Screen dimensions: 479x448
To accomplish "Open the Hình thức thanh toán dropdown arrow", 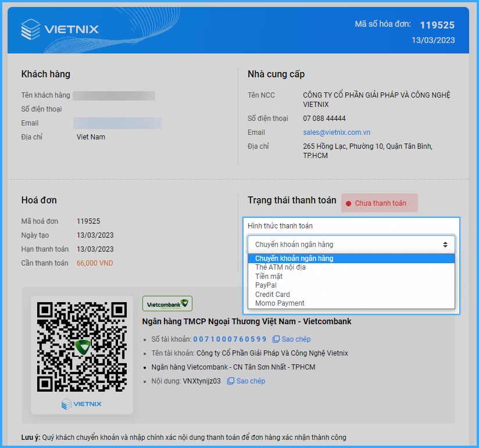I will pos(445,245).
